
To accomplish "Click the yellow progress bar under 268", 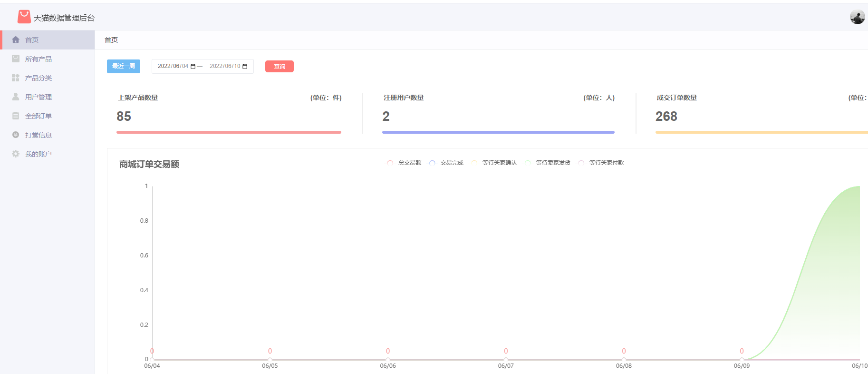I will (x=762, y=132).
